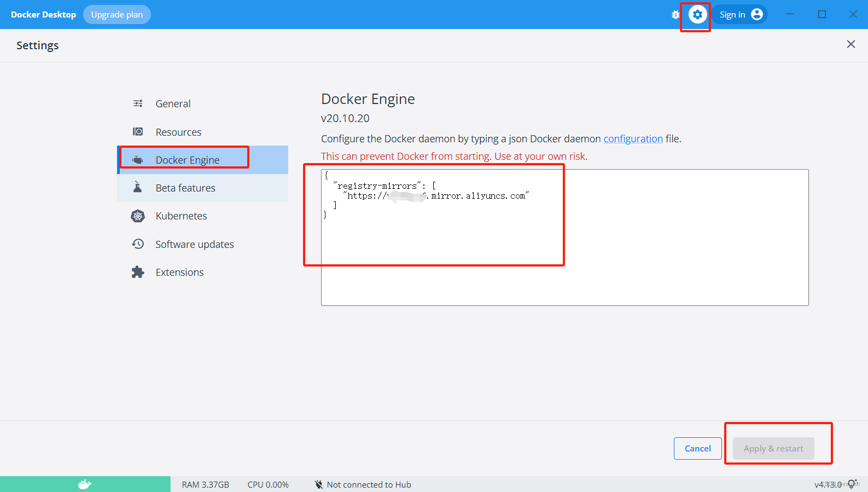Click inside the daemon JSON editor

click(564, 238)
